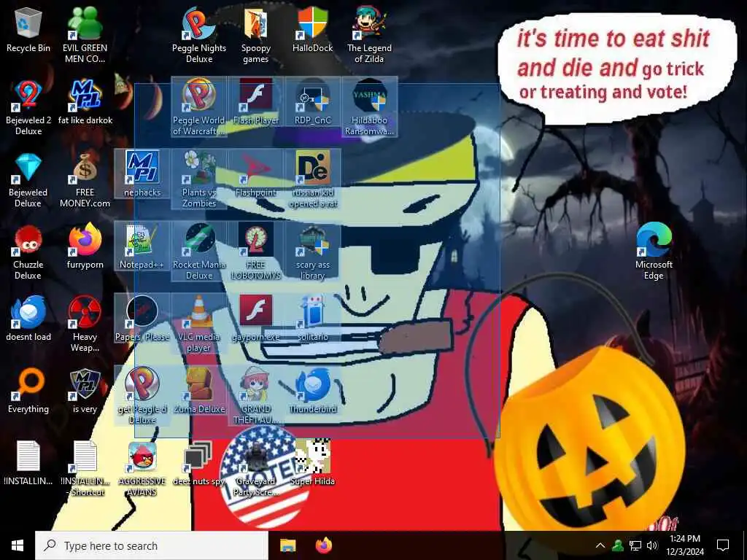Launch Bejeweled Deluxe diamond icon
Viewport: 747px width, 560px height.
point(28,180)
